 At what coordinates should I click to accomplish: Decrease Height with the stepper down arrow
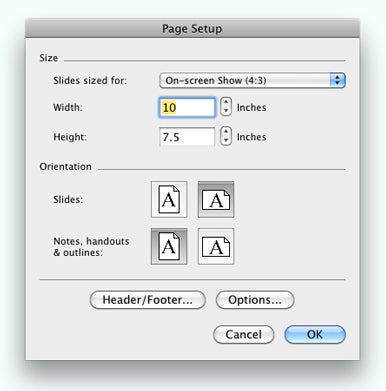pos(226,140)
